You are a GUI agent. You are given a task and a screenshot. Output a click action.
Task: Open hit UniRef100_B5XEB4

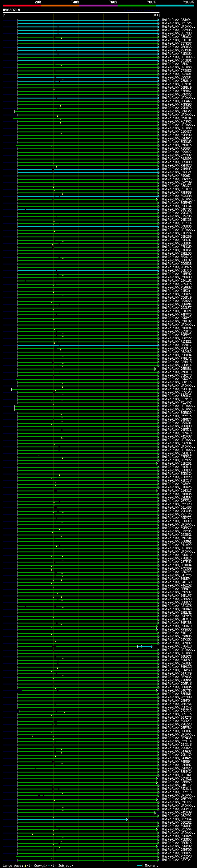(x=177, y=118)
